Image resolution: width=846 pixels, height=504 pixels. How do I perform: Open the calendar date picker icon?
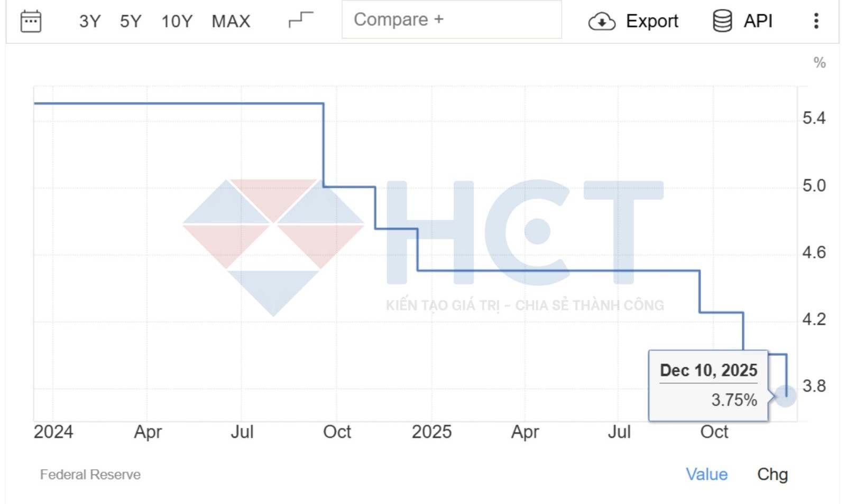pyautogui.click(x=30, y=21)
